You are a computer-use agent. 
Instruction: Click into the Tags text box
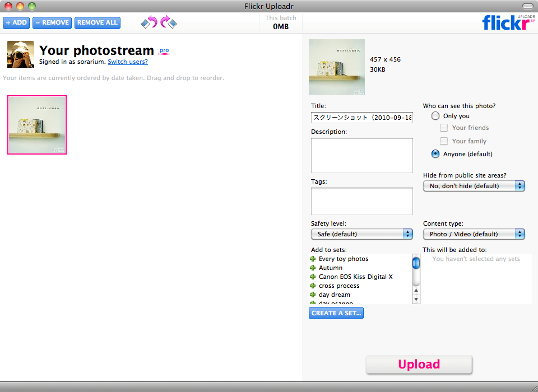click(362, 201)
